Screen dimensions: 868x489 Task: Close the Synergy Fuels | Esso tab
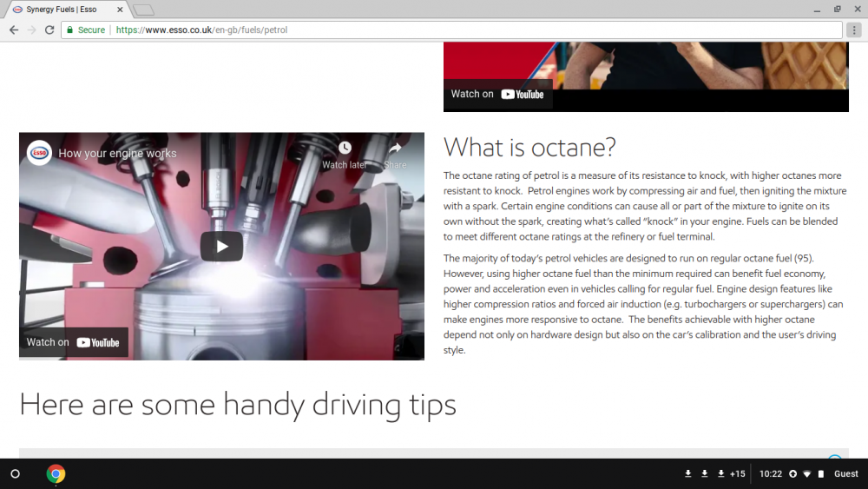(120, 10)
